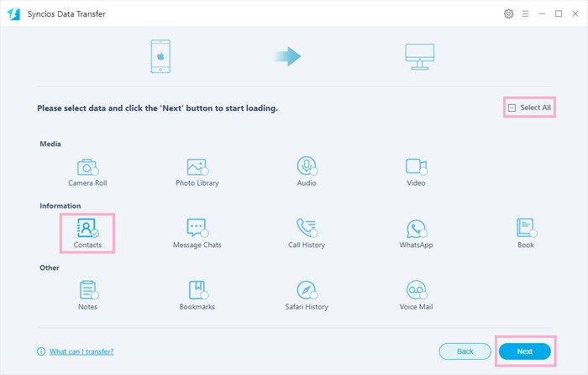588x375 pixels.
Task: Deselect the Contacts icon
Action: tap(87, 228)
